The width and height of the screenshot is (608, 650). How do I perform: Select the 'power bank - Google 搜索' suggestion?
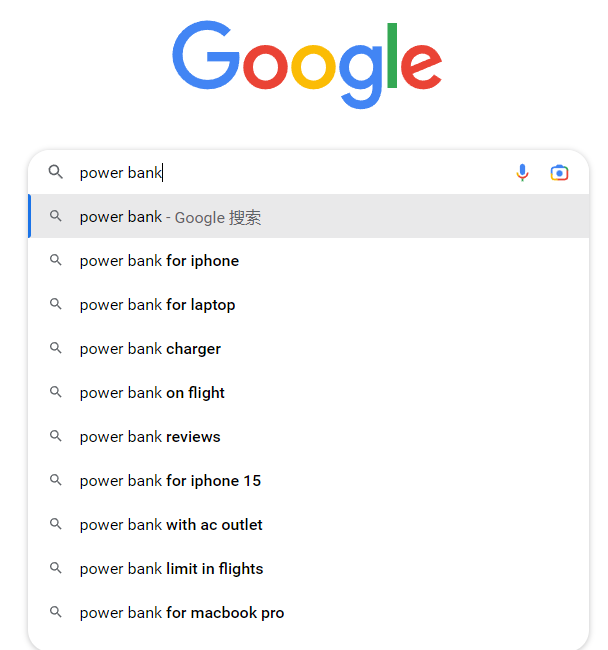[308, 216]
